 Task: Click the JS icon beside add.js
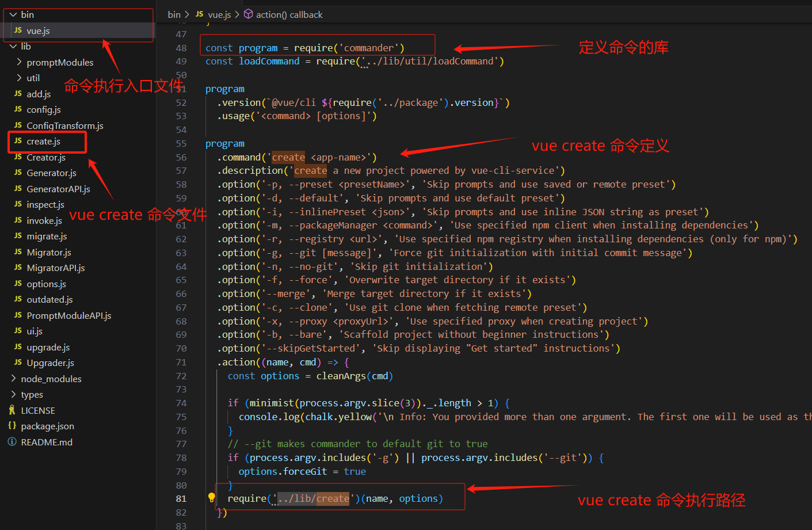click(x=18, y=94)
